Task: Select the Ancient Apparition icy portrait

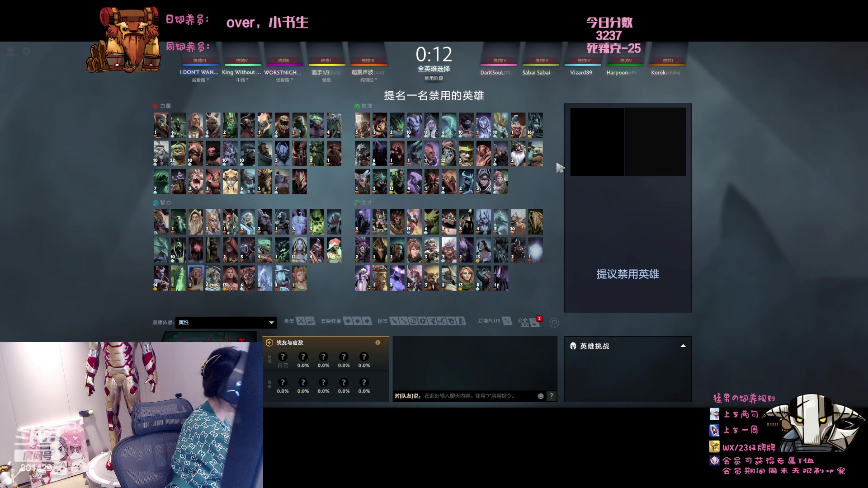Action: (265, 278)
